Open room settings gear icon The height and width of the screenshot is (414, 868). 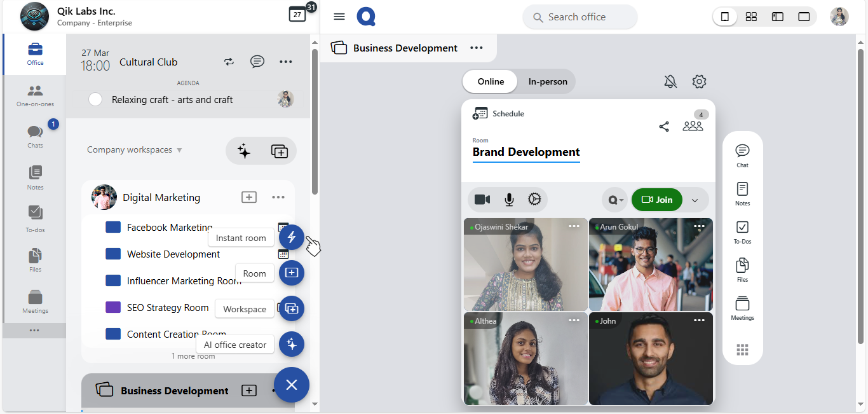[699, 81]
